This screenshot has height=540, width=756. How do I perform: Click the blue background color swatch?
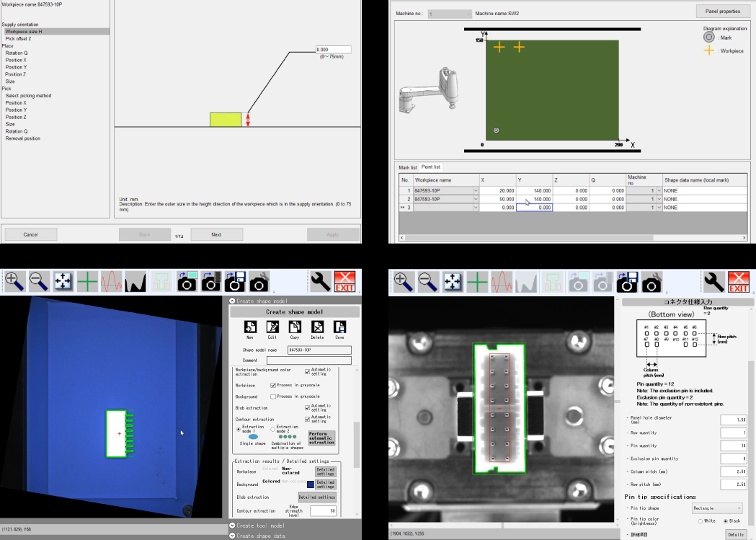pos(310,484)
